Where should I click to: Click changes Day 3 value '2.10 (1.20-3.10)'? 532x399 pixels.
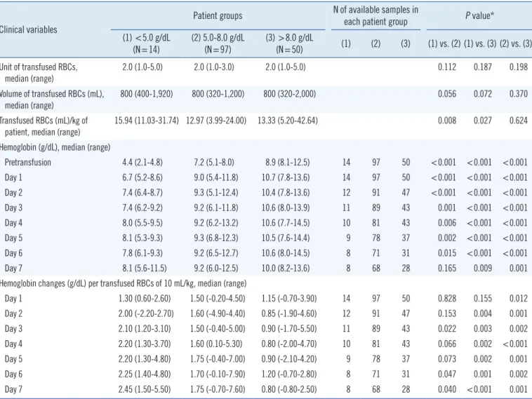coord(144,329)
